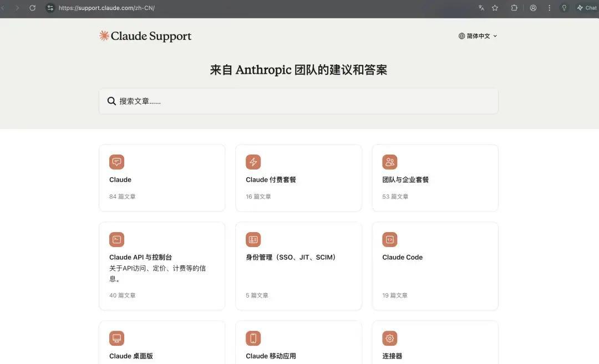Click the monitor icon for Claude 桌面版
599x364 pixels.
(116, 338)
